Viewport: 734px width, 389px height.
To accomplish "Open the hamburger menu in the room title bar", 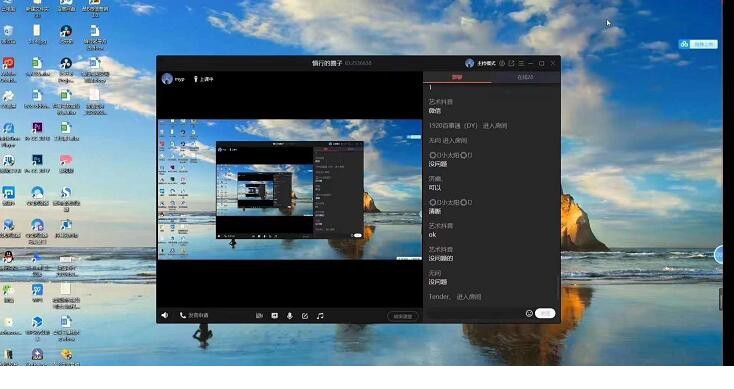I will click(x=521, y=63).
